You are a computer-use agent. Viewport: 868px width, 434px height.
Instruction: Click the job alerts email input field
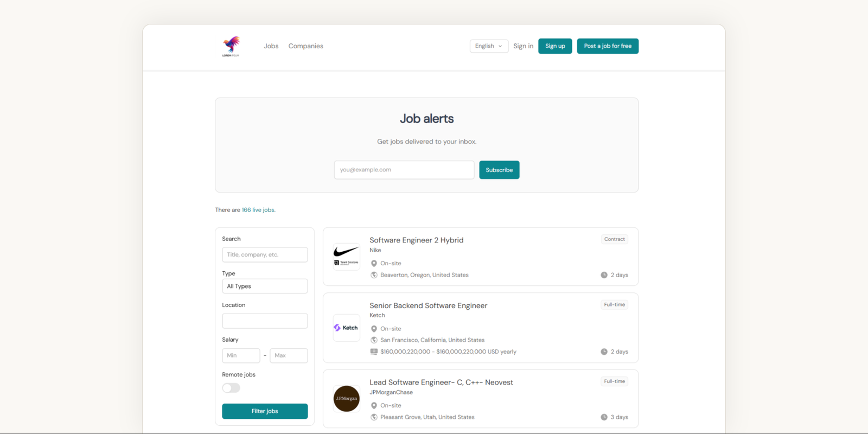[x=404, y=170]
